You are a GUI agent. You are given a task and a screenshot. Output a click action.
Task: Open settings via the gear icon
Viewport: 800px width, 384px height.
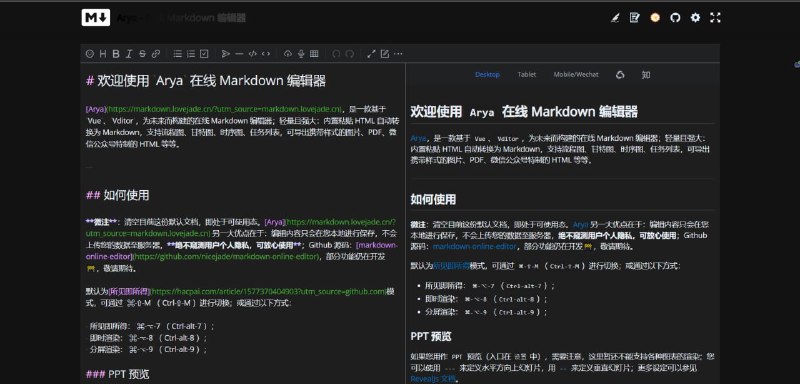(695, 18)
